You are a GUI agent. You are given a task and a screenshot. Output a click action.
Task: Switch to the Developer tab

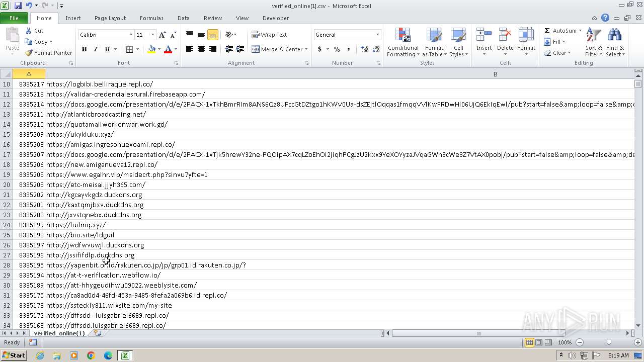click(276, 18)
